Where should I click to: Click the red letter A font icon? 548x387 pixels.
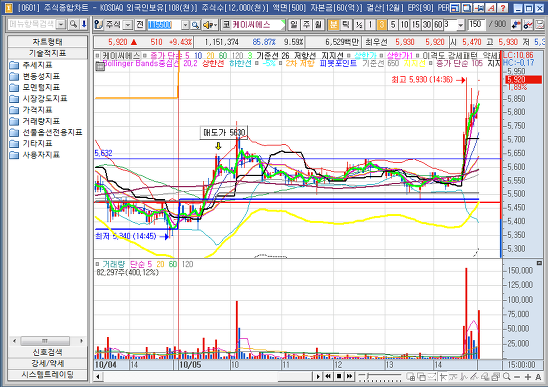click(492, 8)
